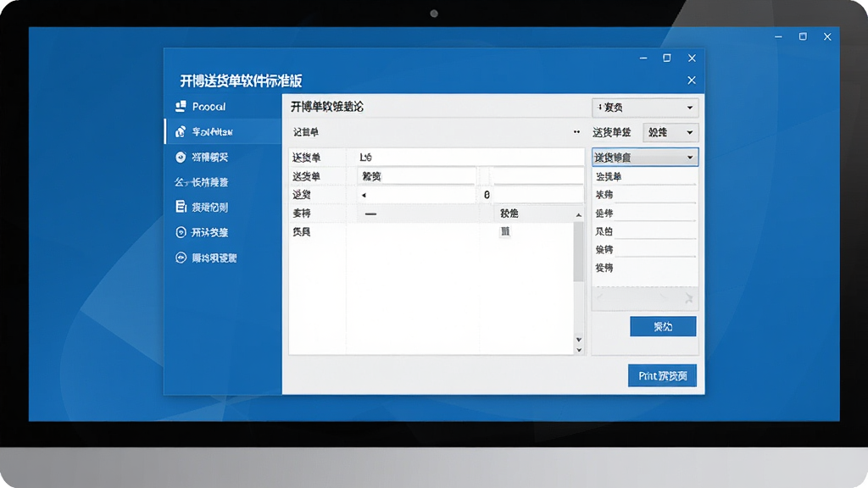
Task: Maximize the outer background window
Action: pyautogui.click(x=803, y=36)
